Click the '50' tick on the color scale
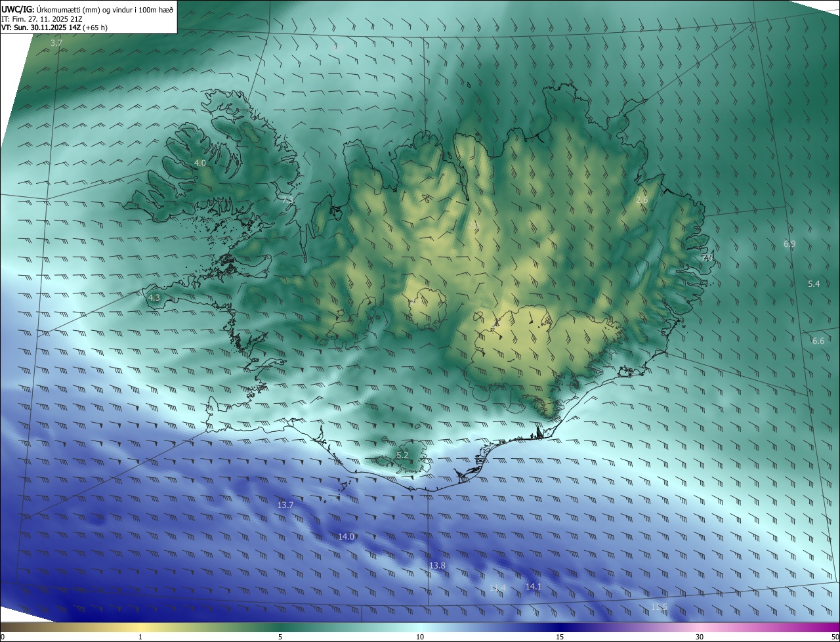This screenshot has height=642, width=840. coord(835,637)
